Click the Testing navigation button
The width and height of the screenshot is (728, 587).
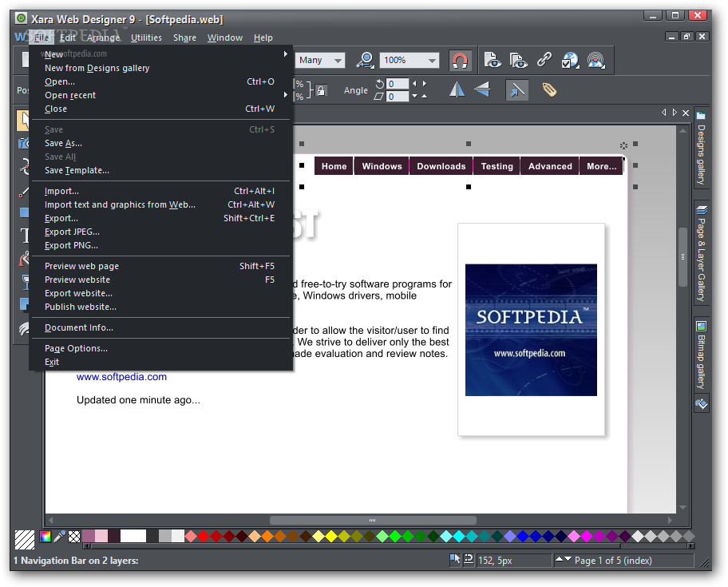(x=497, y=166)
